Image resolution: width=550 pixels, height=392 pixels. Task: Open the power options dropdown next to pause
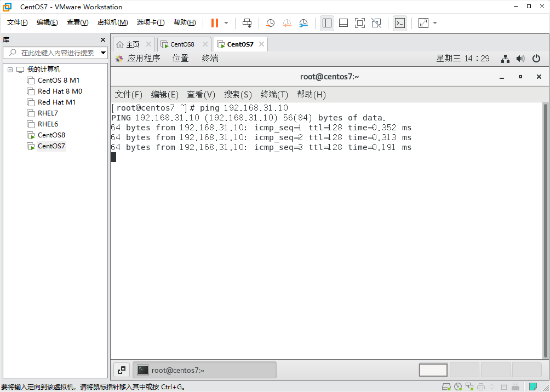(x=226, y=23)
